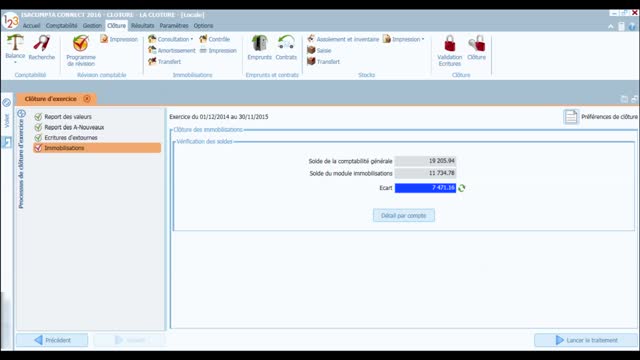
Task: Open Assolement et inventaire
Action: (343, 39)
